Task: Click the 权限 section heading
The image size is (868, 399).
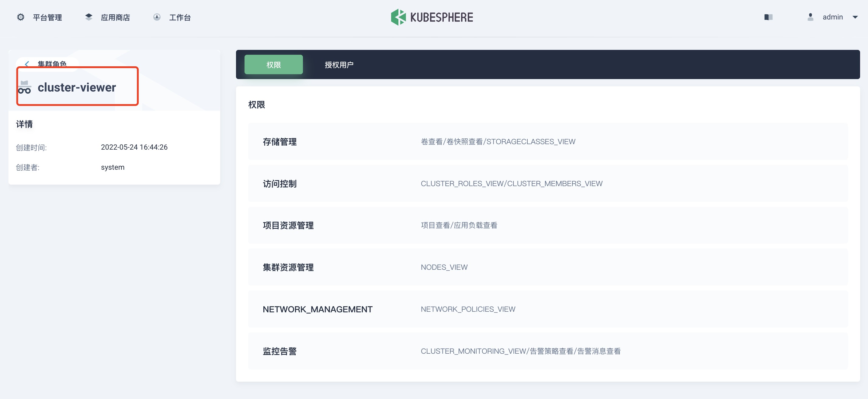Action: tap(256, 105)
